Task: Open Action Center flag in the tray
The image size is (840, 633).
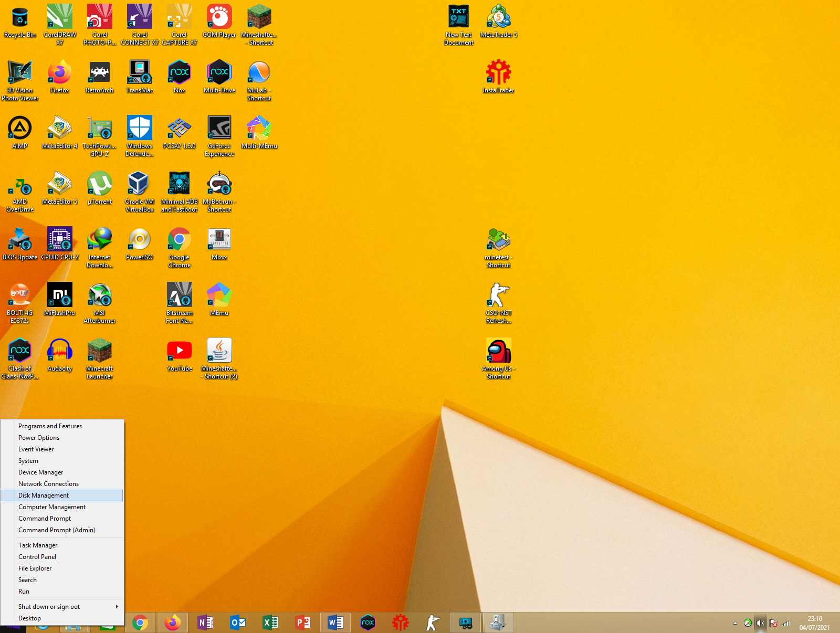Action: click(773, 623)
